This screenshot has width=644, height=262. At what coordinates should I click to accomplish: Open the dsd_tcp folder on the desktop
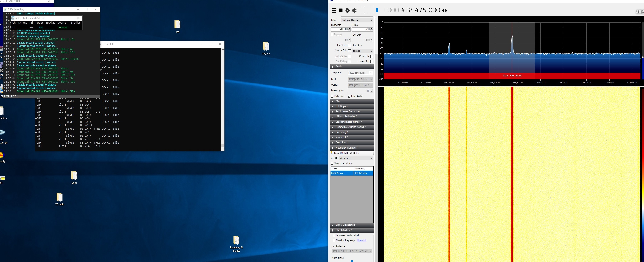tap(265, 46)
